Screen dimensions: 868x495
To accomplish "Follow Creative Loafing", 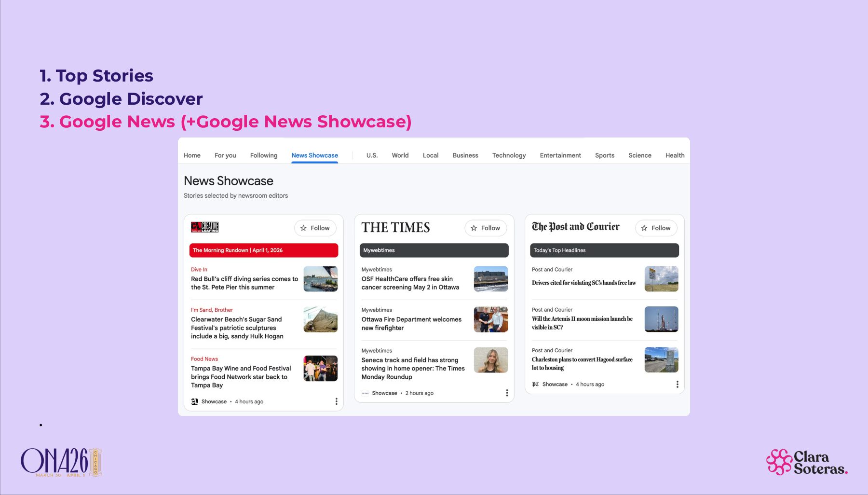I will (x=315, y=228).
